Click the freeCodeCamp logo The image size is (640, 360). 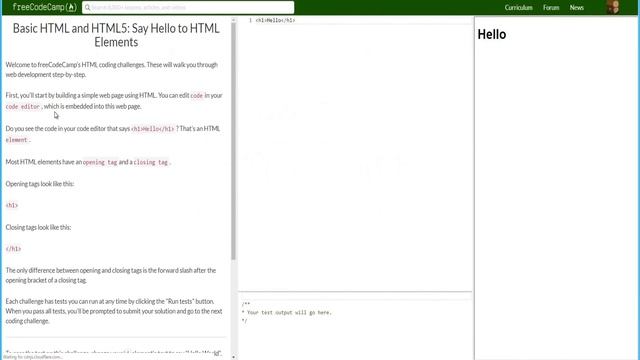point(44,7)
